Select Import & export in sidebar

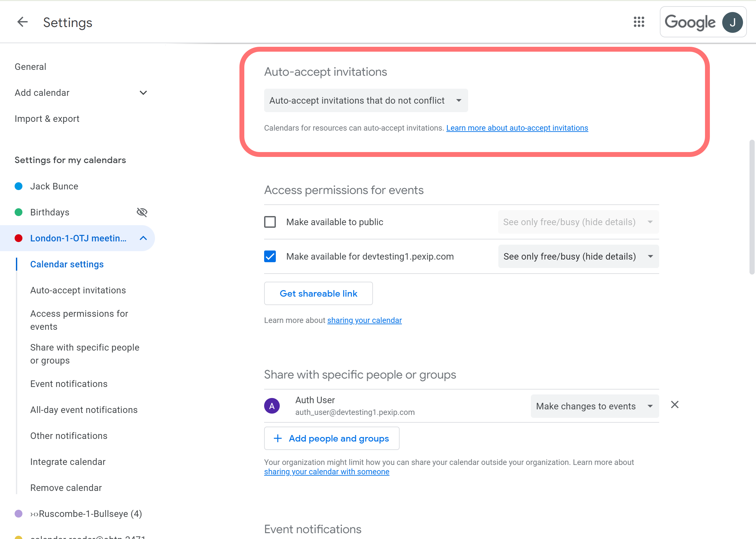point(47,119)
